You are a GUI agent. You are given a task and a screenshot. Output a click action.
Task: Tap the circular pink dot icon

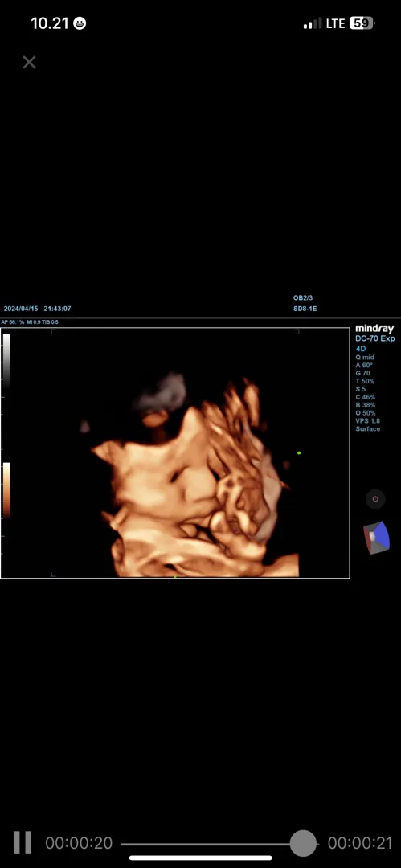tap(375, 499)
